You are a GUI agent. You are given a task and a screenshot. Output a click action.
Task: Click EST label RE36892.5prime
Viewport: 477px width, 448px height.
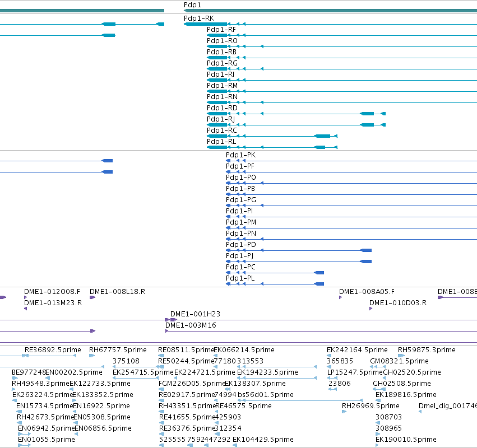[x=53, y=350]
